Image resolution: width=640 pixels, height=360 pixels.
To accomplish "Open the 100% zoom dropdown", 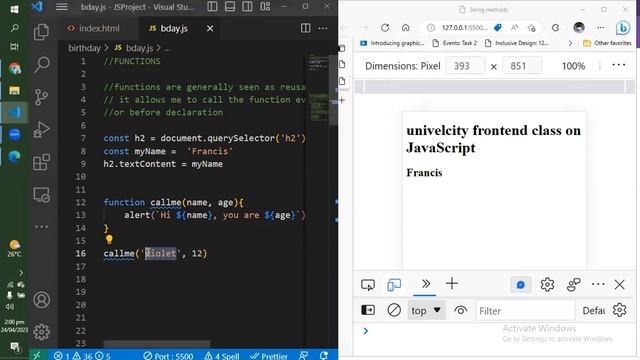I will point(573,66).
